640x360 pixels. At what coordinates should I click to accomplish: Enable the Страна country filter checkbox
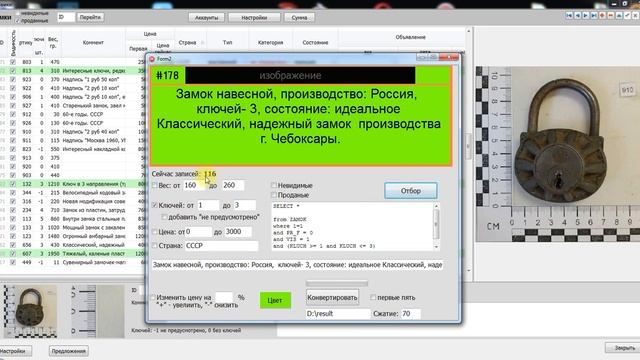155,246
